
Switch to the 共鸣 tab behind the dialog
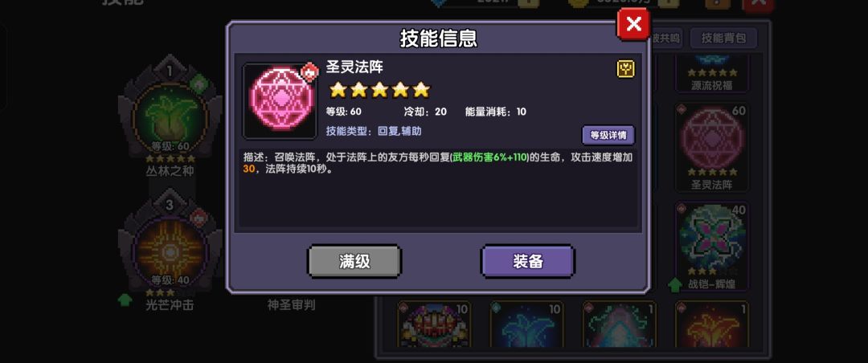pos(666,39)
